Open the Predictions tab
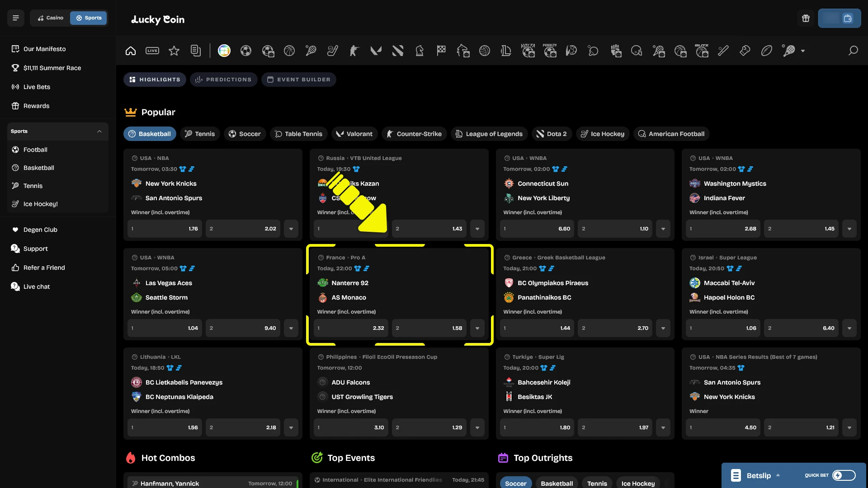Viewport: 868px width, 488px height. 223,80
